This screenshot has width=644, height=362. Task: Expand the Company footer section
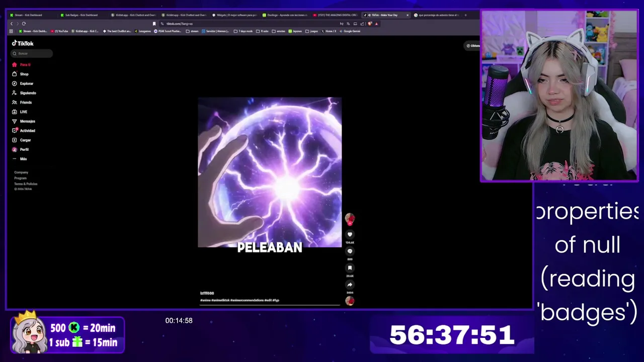coord(21,172)
